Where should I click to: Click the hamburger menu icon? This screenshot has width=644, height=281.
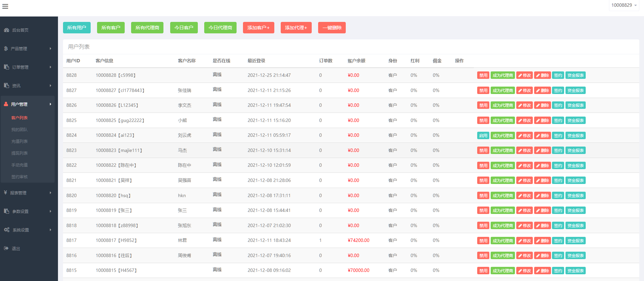click(5, 6)
